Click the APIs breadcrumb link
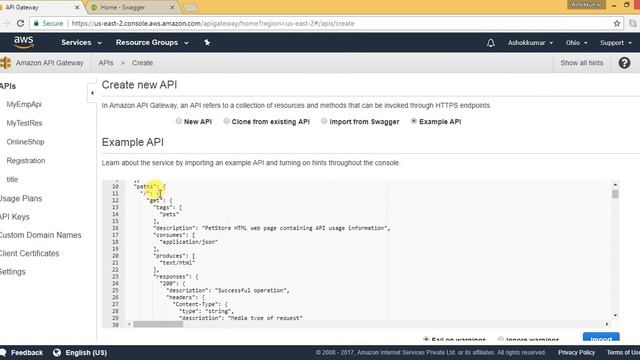The image size is (640, 360). pyautogui.click(x=106, y=63)
